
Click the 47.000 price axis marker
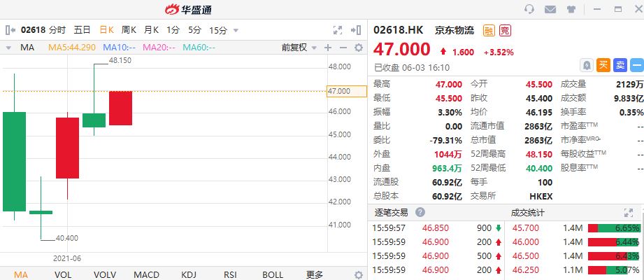[346, 91]
